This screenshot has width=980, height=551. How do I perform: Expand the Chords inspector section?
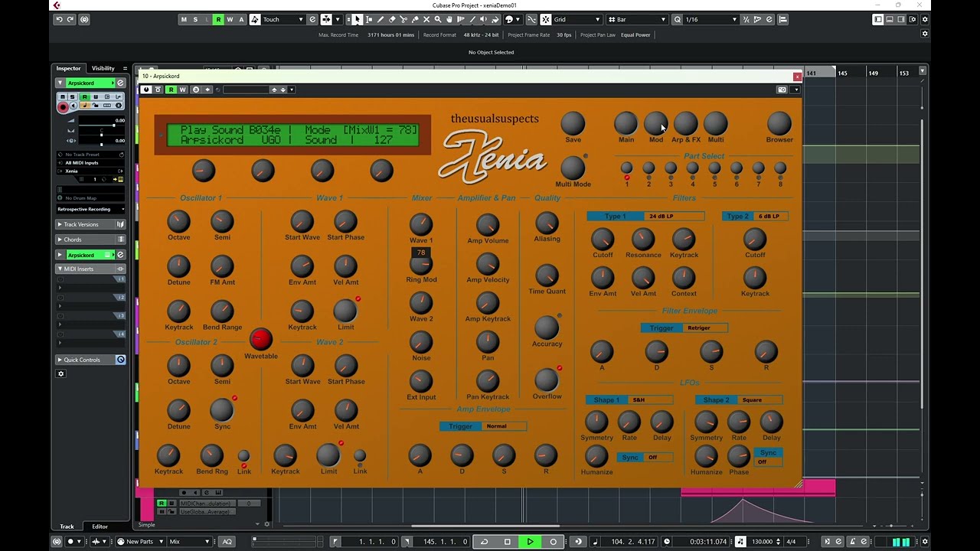click(90, 240)
